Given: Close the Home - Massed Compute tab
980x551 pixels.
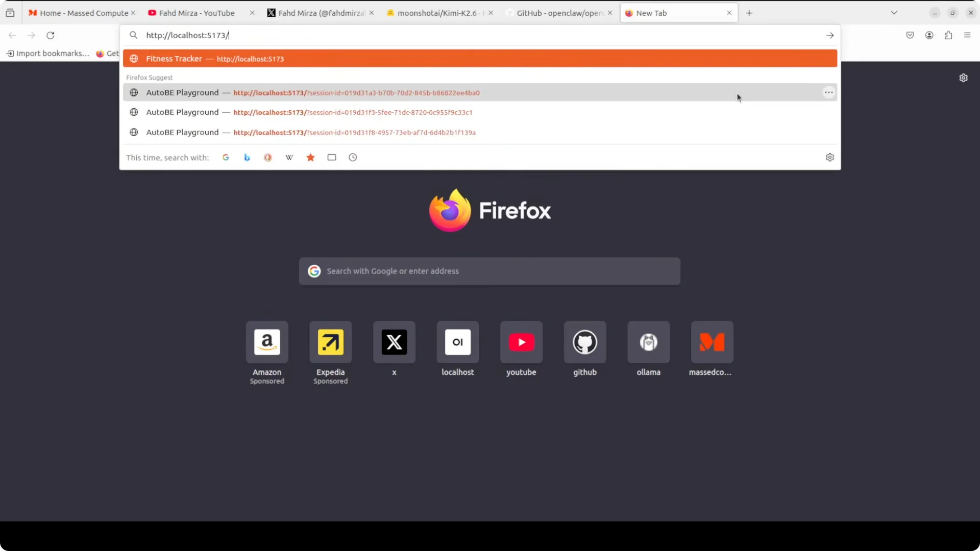Looking at the screenshot, I should (133, 13).
